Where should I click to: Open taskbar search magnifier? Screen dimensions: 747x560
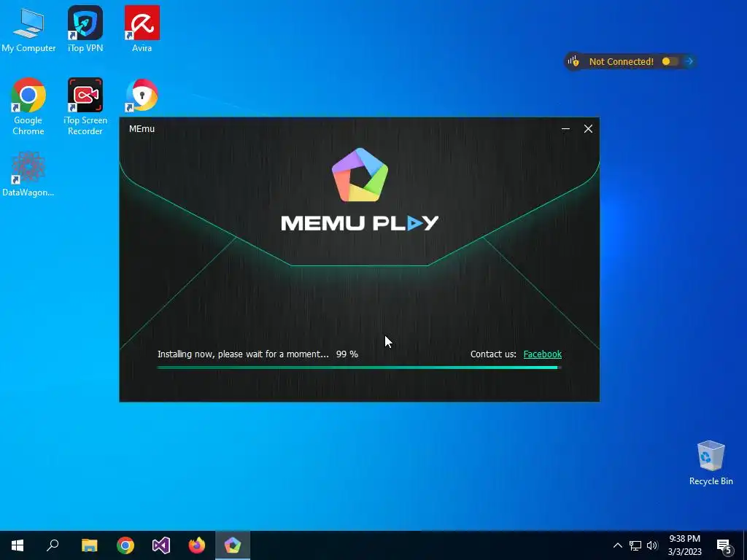[x=53, y=545]
